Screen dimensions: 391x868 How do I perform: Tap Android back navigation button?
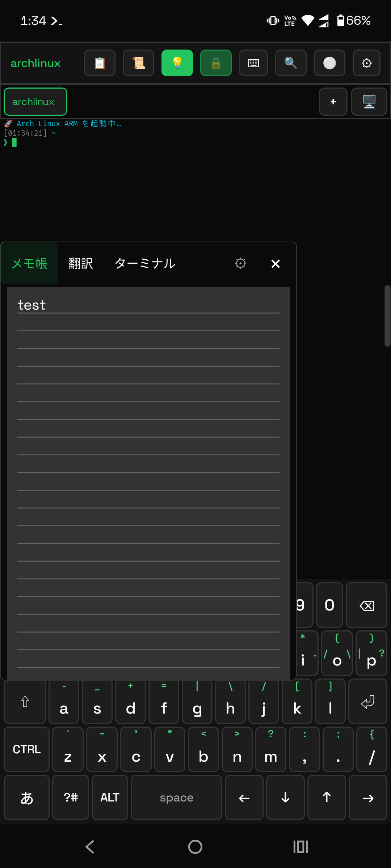[x=90, y=847]
